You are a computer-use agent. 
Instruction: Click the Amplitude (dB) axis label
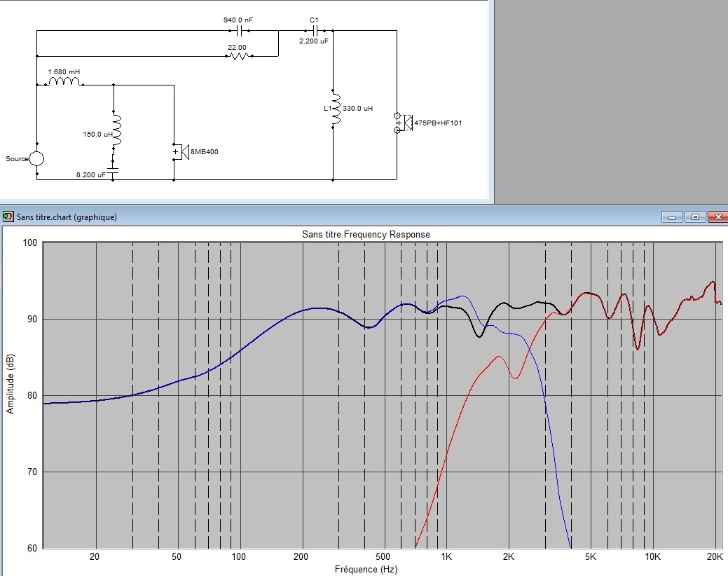11,383
